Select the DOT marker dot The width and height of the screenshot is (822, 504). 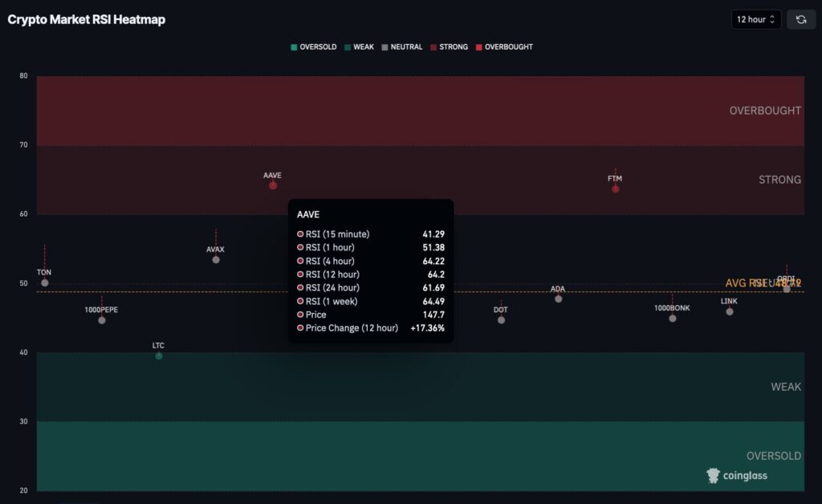[501, 320]
